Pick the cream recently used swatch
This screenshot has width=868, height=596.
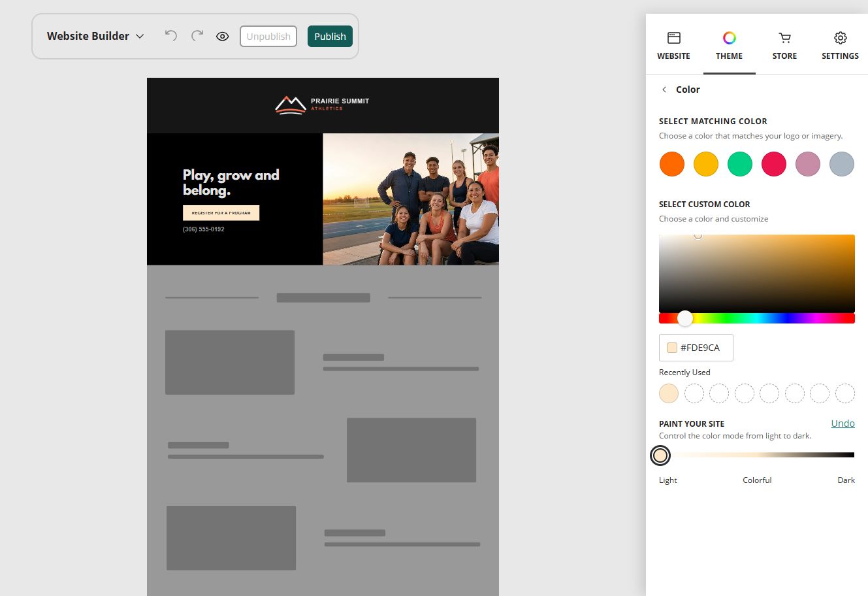tap(669, 393)
